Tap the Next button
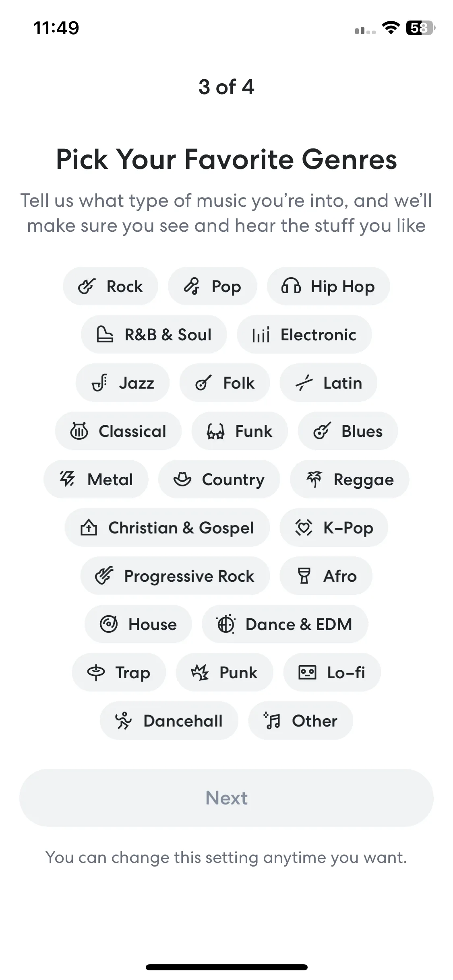This screenshot has height=980, width=453. click(x=226, y=798)
